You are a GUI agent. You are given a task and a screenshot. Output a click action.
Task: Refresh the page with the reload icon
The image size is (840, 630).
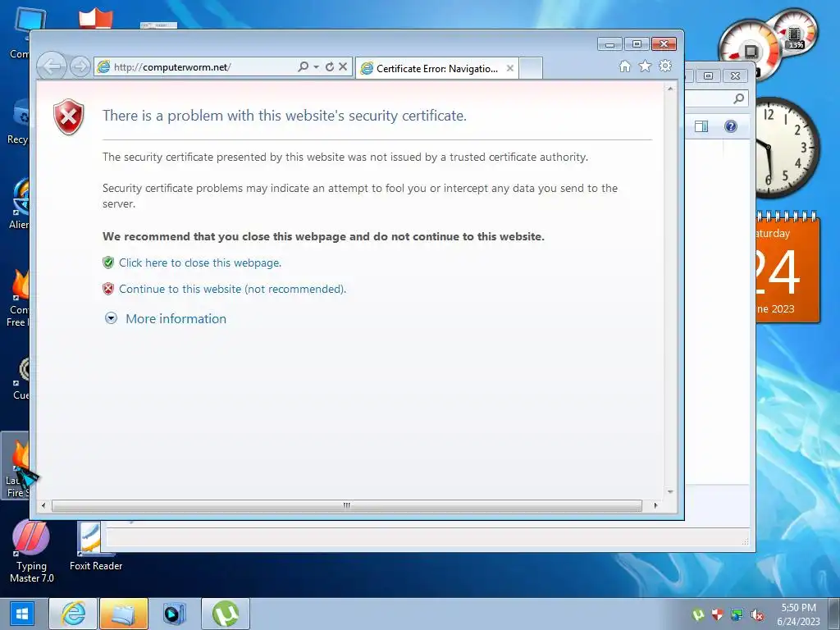330,66
